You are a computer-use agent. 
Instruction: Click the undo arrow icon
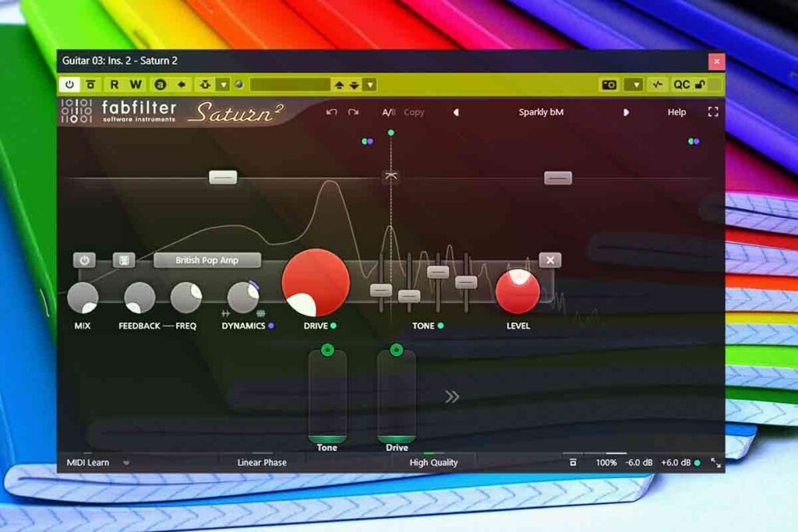pos(332,112)
